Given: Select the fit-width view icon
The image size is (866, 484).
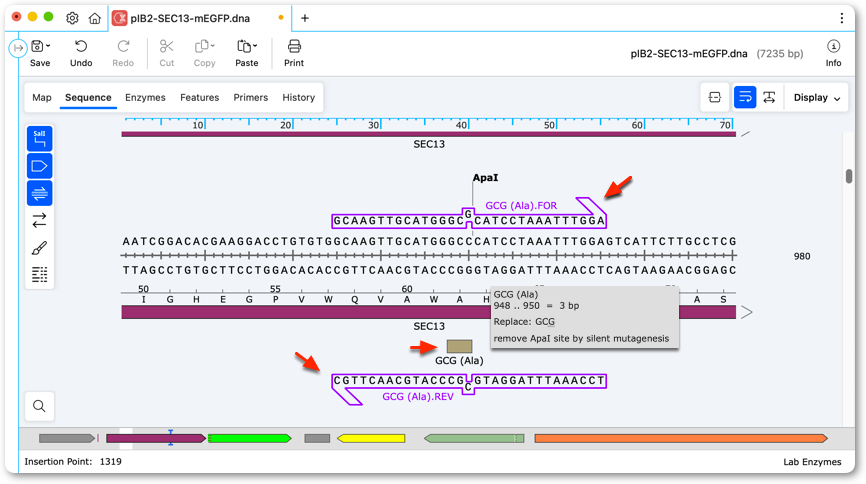Looking at the screenshot, I should pyautogui.click(x=769, y=97).
